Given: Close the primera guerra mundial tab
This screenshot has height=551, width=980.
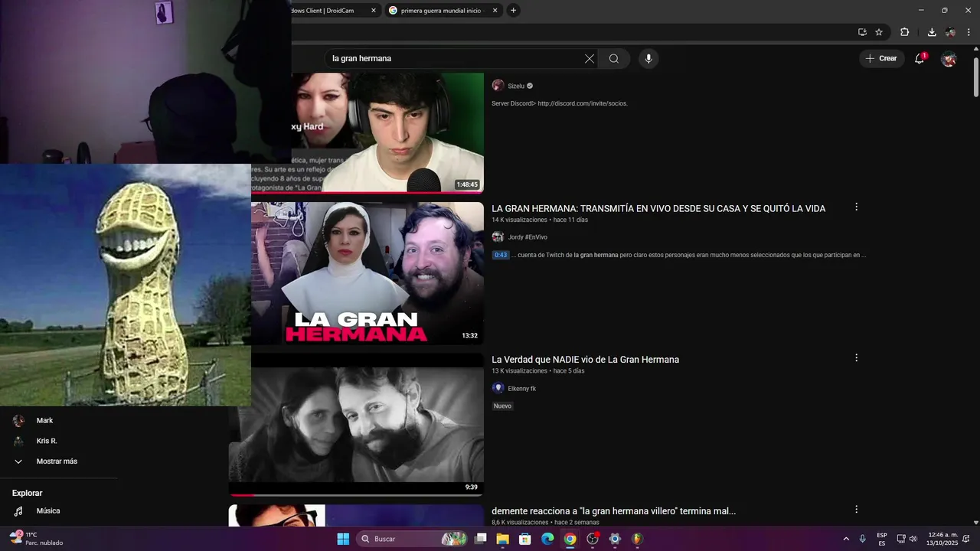Looking at the screenshot, I should (x=495, y=11).
